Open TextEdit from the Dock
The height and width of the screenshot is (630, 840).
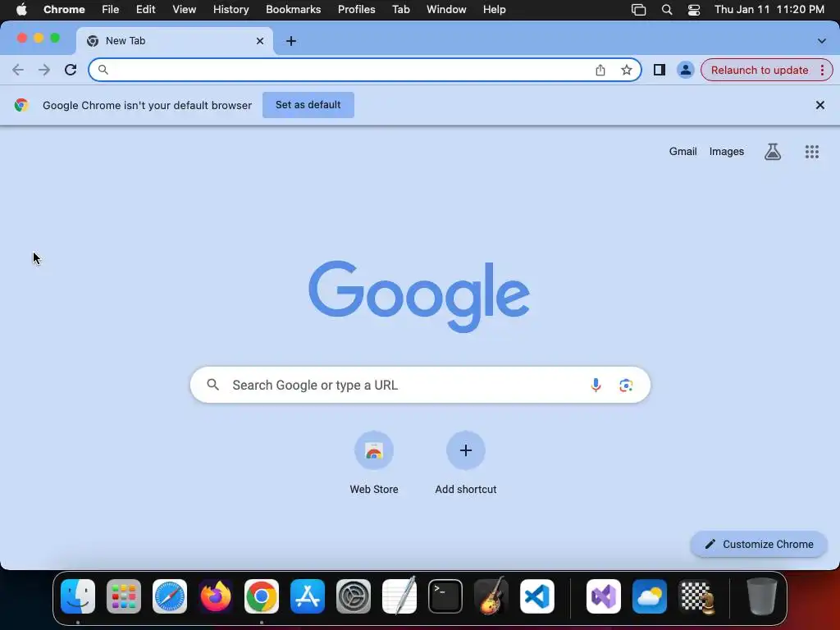pyautogui.click(x=399, y=596)
